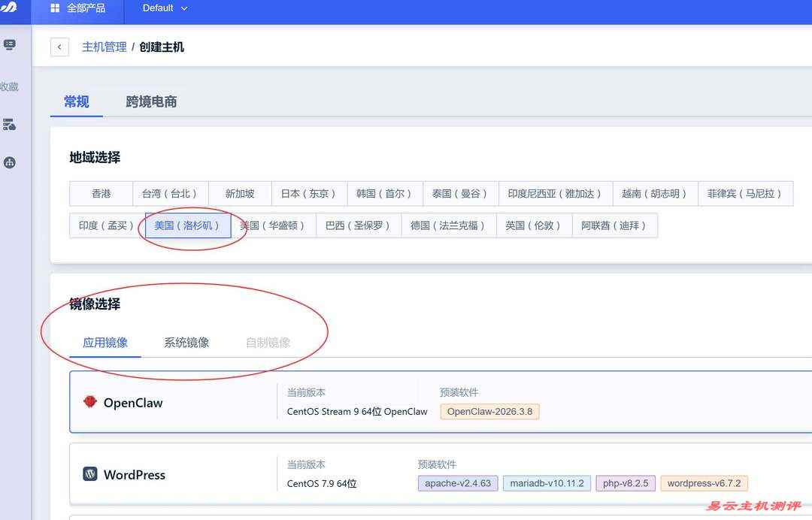The width and height of the screenshot is (812, 520).
Task: Select the 应用镜像 image tab
Action: [x=105, y=343]
